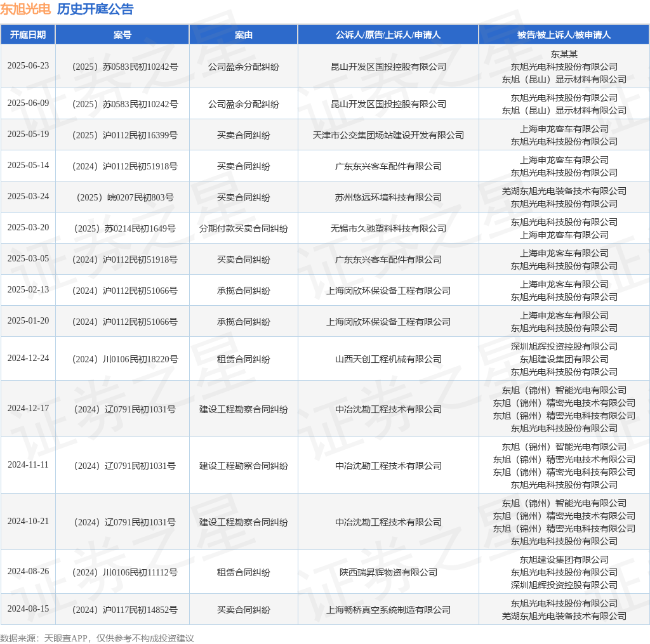Click plaintiff 陕西瑞昇辉物资有限公司
Viewport: 650px width, 644px height.
click(388, 572)
